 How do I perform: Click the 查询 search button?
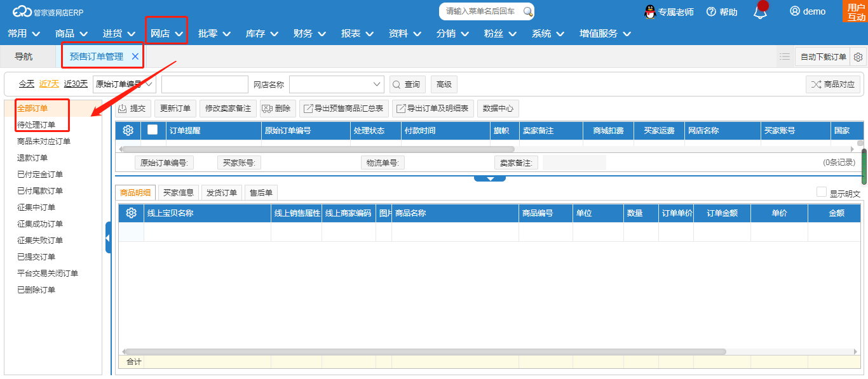point(407,84)
